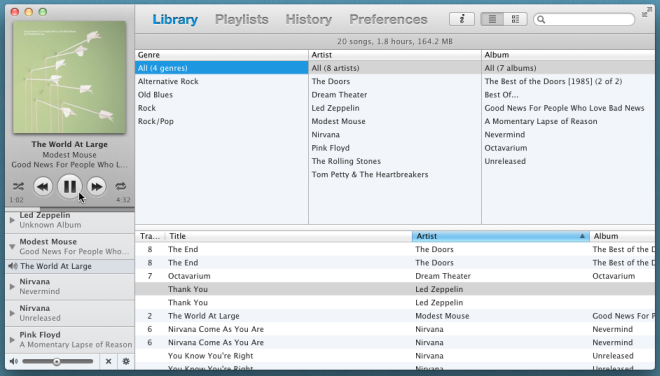
Task: Collapse the Modest Mouse album group
Action: coord(12,247)
